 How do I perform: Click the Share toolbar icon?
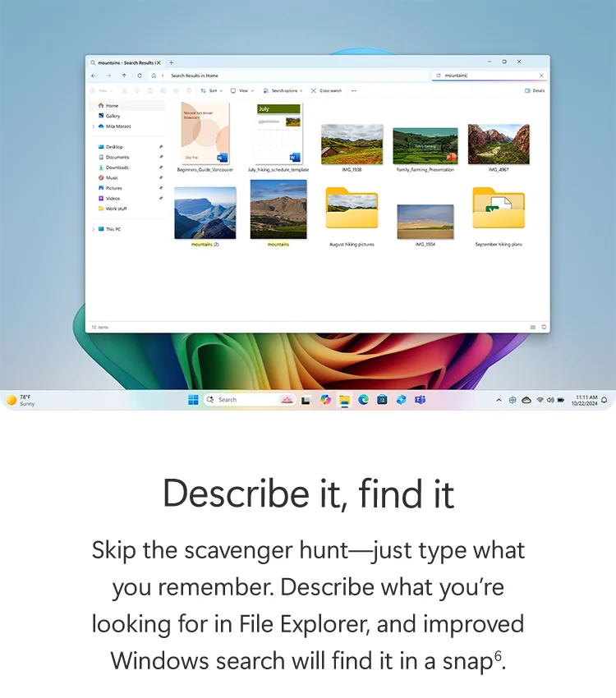[177, 91]
